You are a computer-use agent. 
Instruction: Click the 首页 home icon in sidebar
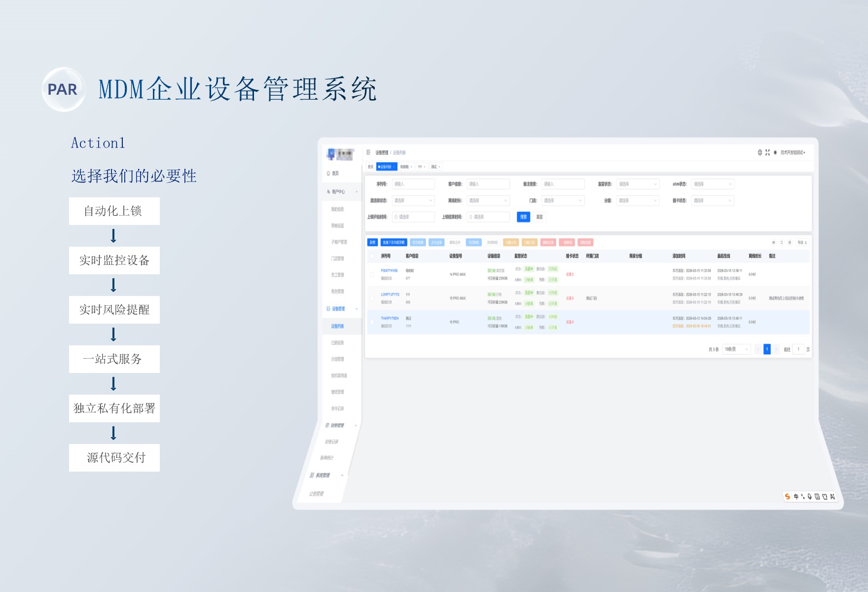coord(327,174)
